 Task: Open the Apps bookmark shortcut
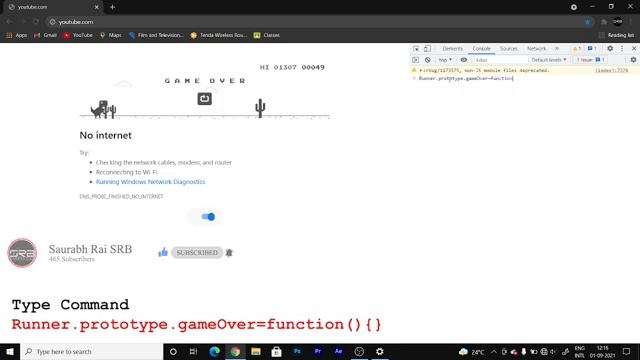point(16,35)
